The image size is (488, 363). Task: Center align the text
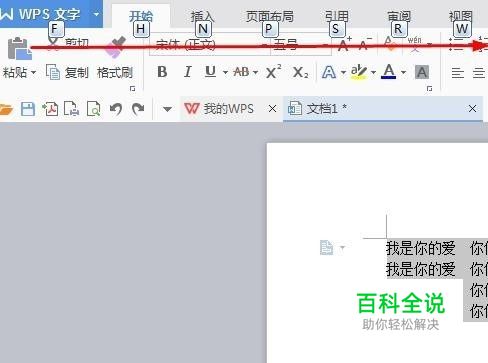(479, 73)
